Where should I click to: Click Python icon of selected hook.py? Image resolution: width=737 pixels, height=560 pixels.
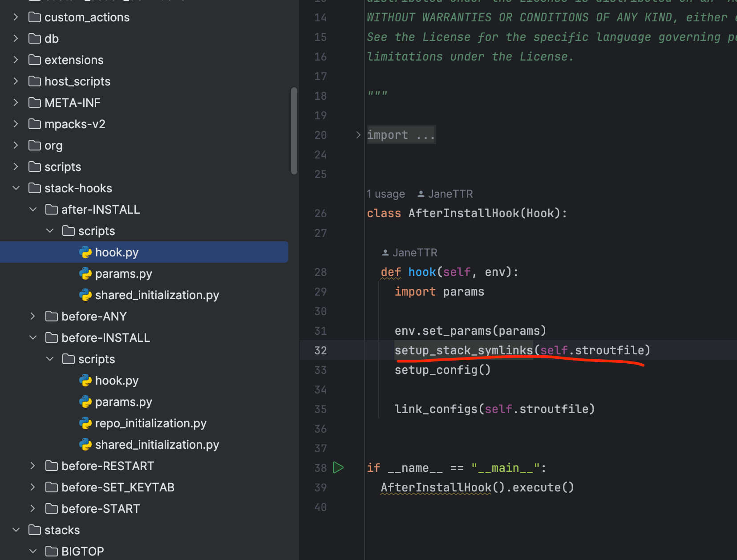[85, 252]
